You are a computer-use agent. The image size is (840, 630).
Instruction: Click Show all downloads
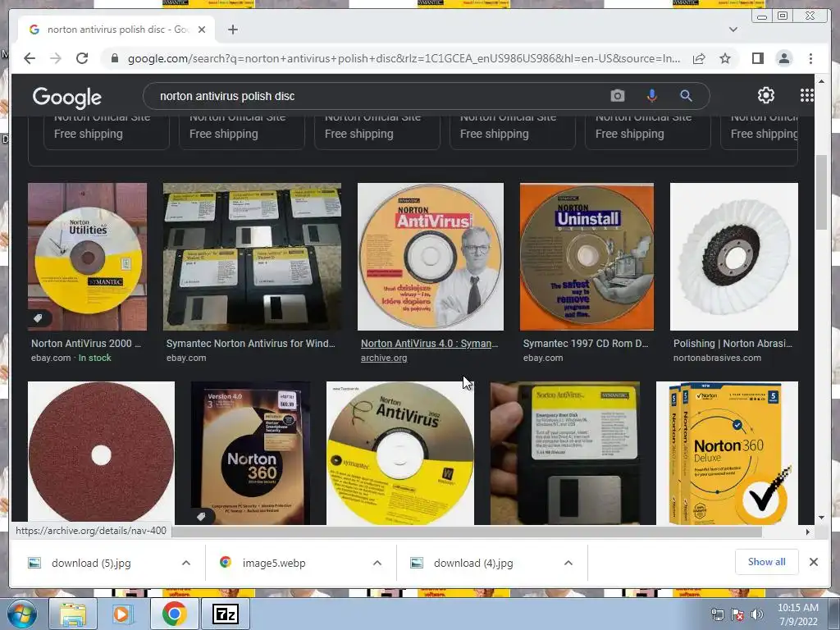point(767,562)
